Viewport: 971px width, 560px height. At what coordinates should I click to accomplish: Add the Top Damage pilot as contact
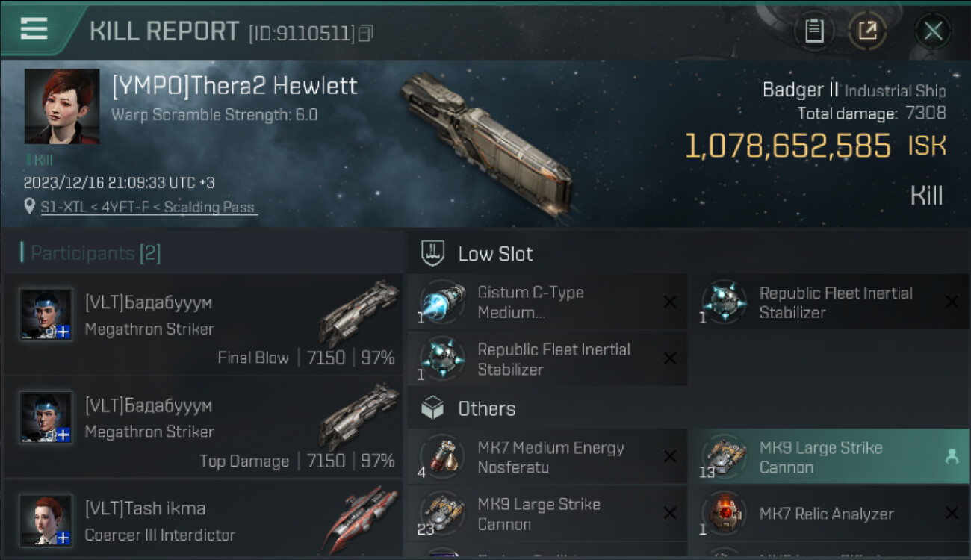pos(63,435)
